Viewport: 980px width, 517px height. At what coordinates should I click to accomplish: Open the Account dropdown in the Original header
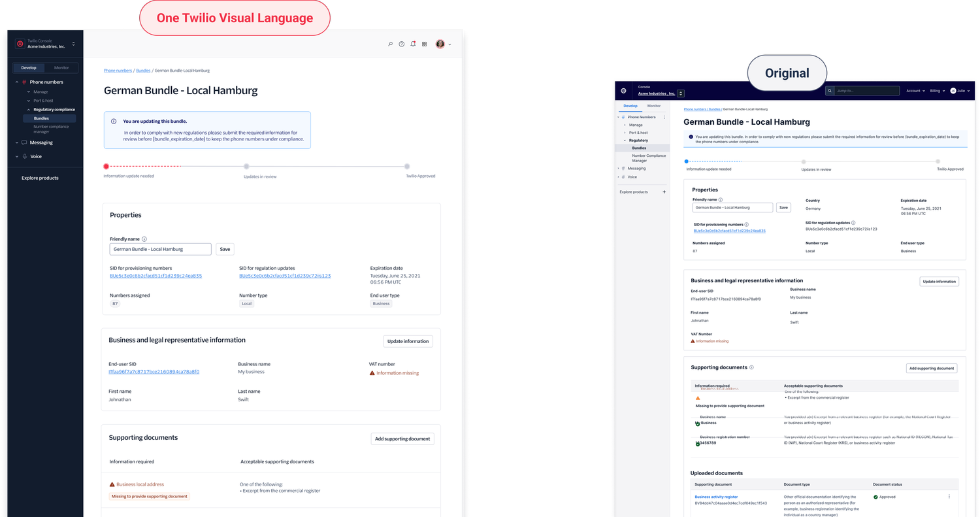915,91
